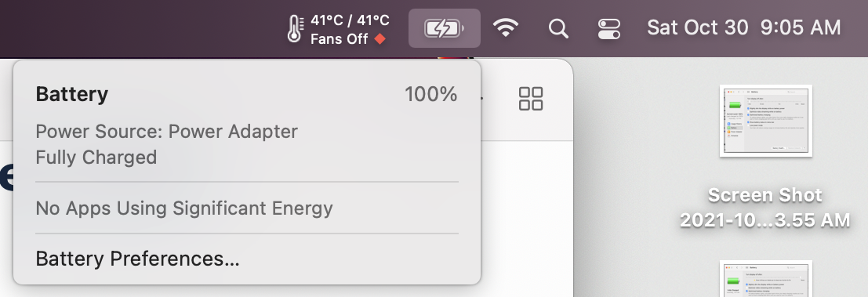The height and width of the screenshot is (297, 868).
Task: Click the Fans Off status text
Action: [340, 39]
